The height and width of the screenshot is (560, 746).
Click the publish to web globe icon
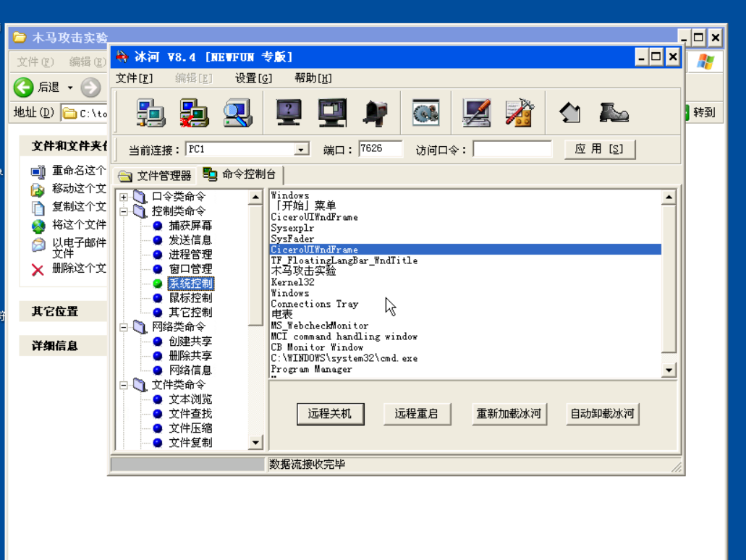tap(38, 226)
